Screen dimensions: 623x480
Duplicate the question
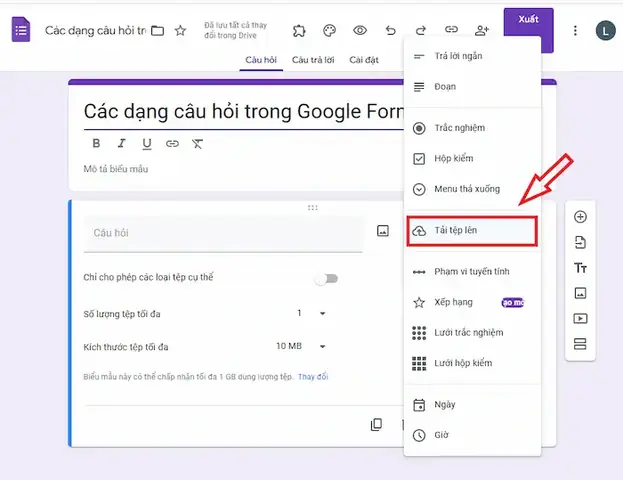tap(376, 425)
